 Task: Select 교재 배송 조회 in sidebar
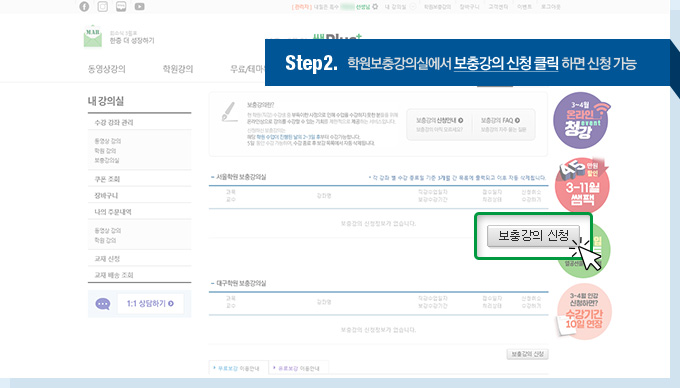point(114,275)
